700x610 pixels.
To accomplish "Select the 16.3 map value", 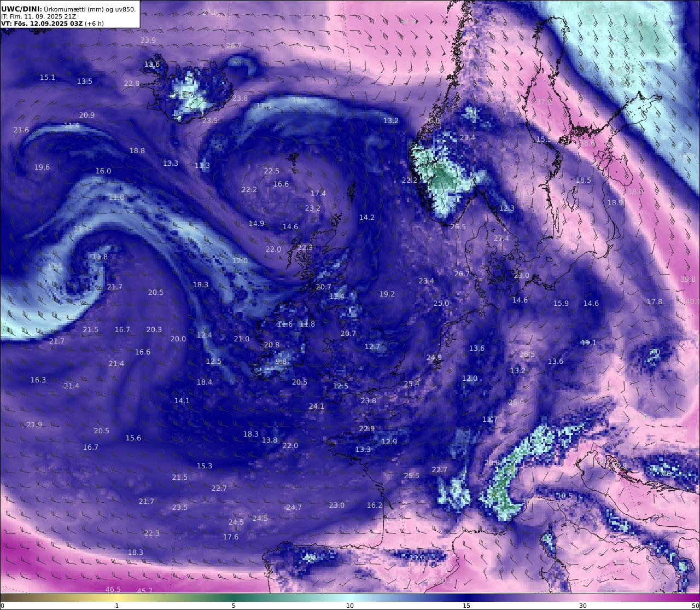I will pyautogui.click(x=38, y=380).
